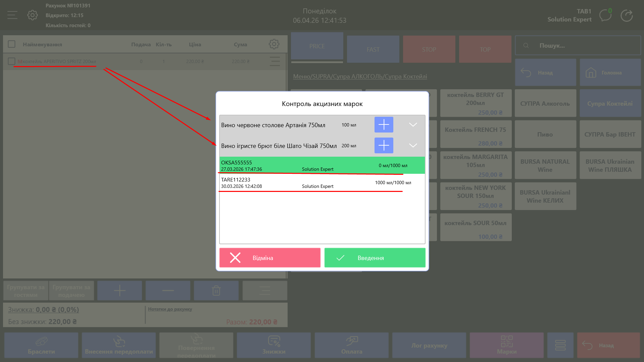Expand the Вино червоне столове Артанія row

pos(413,125)
